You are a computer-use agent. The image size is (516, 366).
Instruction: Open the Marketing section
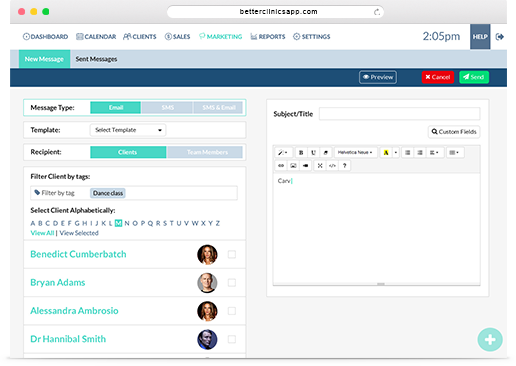pyautogui.click(x=220, y=37)
